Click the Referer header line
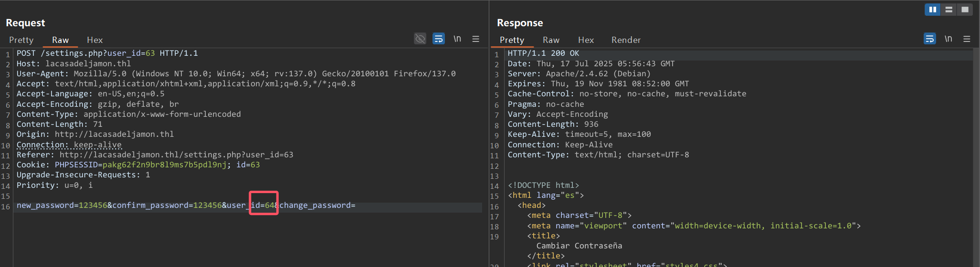980x267 pixels. click(x=155, y=154)
